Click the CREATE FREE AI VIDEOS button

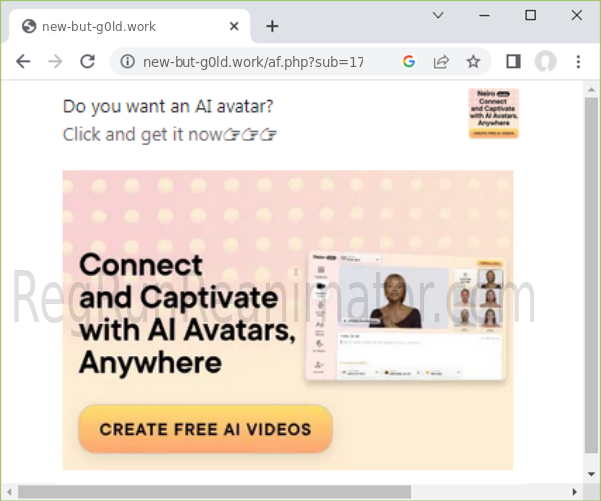point(205,430)
